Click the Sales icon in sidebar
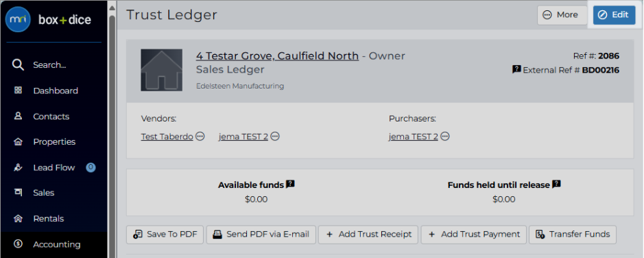Viewport: 644px width, 258px height. click(x=18, y=193)
